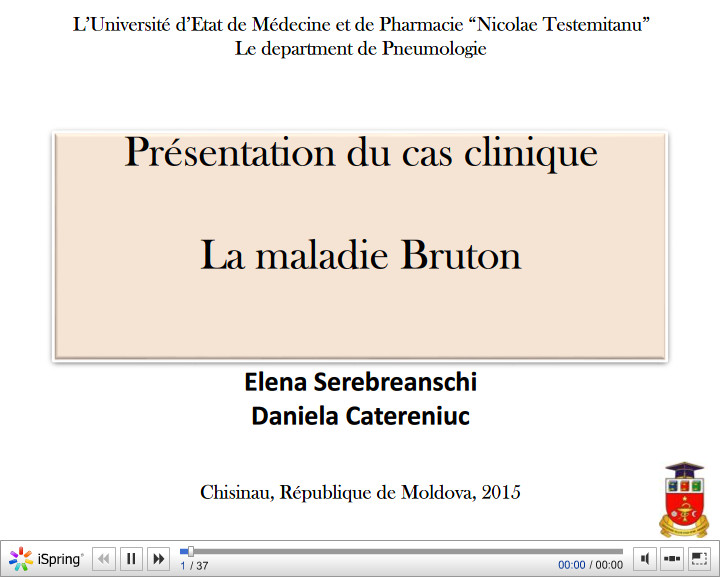Pause the presentation playback
This screenshot has width=720, height=577.
[131, 559]
